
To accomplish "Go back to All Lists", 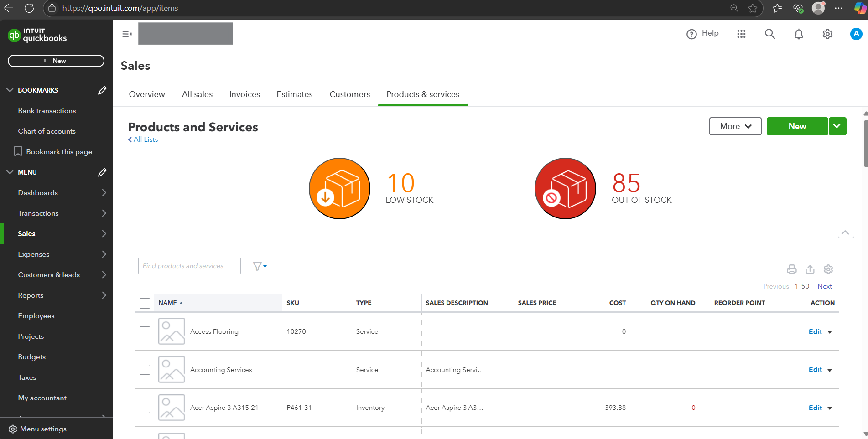I will [143, 139].
